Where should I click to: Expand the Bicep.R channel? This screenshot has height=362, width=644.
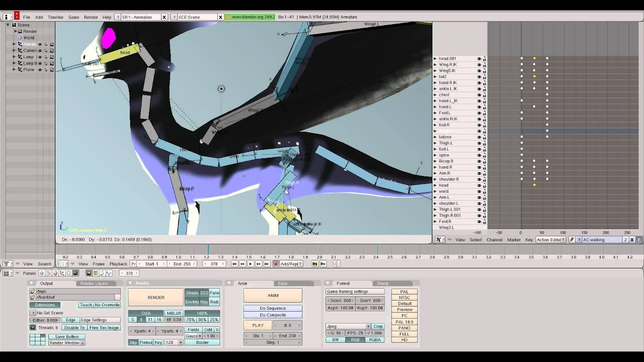pyautogui.click(x=435, y=161)
